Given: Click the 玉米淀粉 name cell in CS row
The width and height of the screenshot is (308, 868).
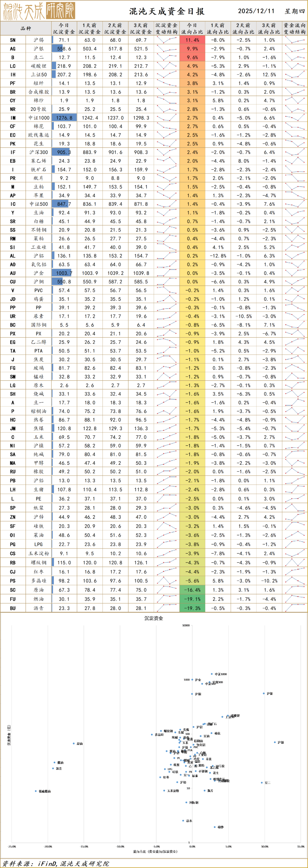Looking at the screenshot, I should [x=39, y=553].
